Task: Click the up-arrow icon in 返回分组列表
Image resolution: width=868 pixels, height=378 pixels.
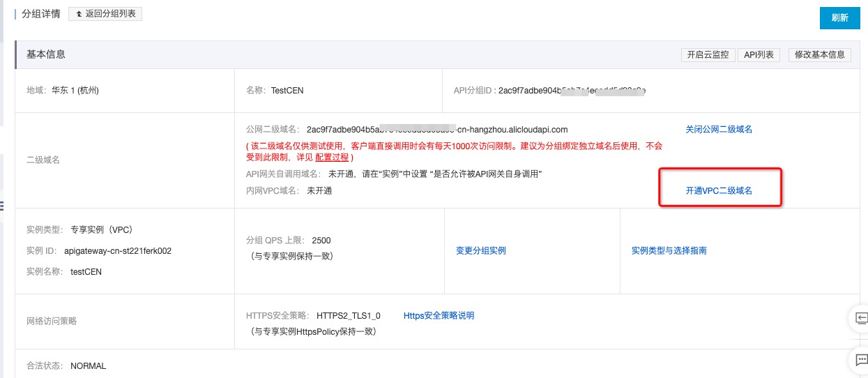Action: click(78, 14)
